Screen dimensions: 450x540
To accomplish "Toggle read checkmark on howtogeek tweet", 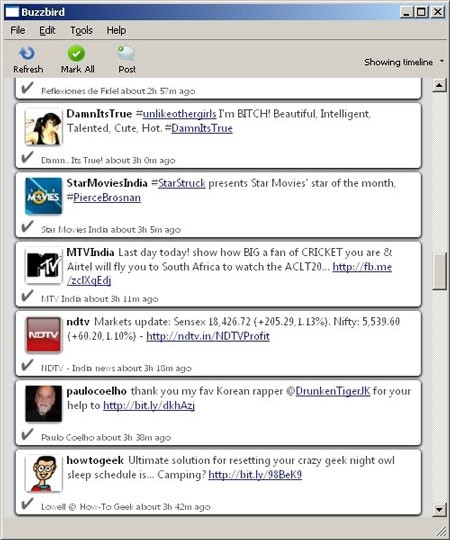I will pyautogui.click(x=27, y=504).
